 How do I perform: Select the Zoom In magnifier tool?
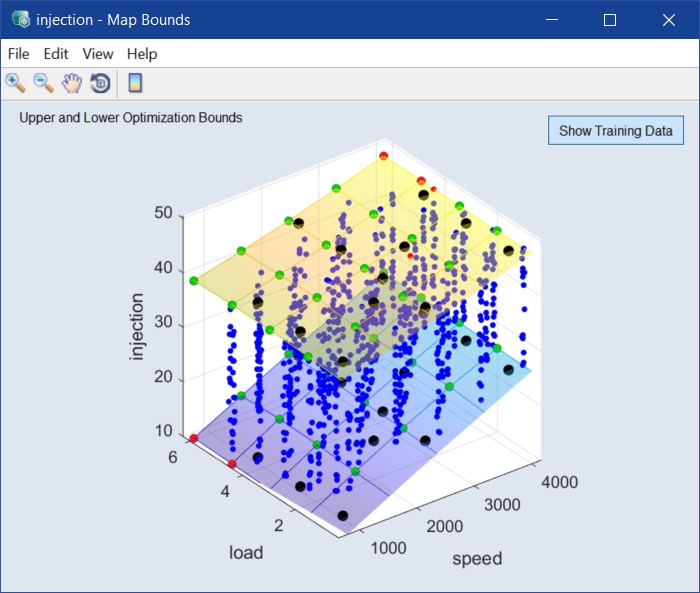[x=15, y=84]
